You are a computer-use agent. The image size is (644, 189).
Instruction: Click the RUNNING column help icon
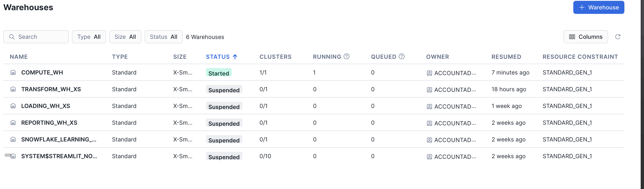(346, 56)
